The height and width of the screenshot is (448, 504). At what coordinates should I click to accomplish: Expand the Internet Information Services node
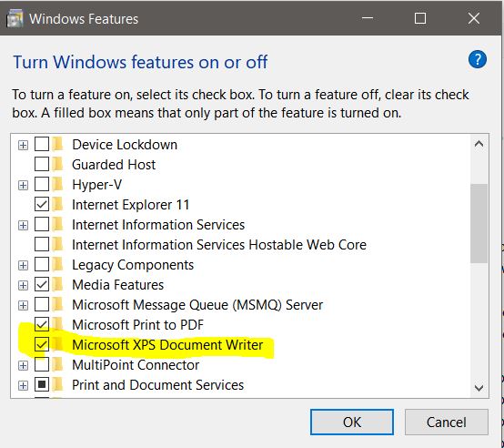(x=23, y=225)
